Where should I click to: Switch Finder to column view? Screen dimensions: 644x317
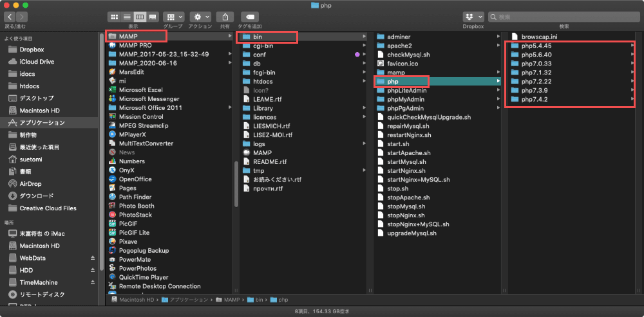pos(140,17)
